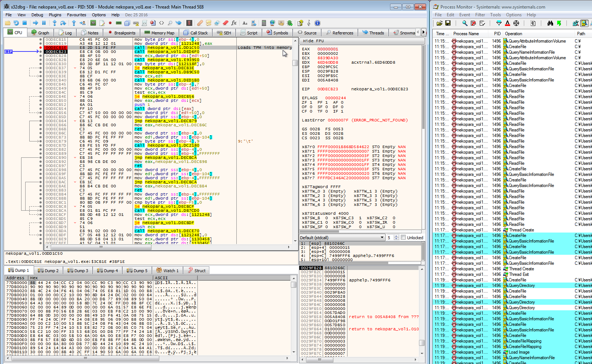The width and height of the screenshot is (592, 364).
Task: Open the Default (stdcall) calling convention dropdown
Action: pyautogui.click(x=342, y=237)
